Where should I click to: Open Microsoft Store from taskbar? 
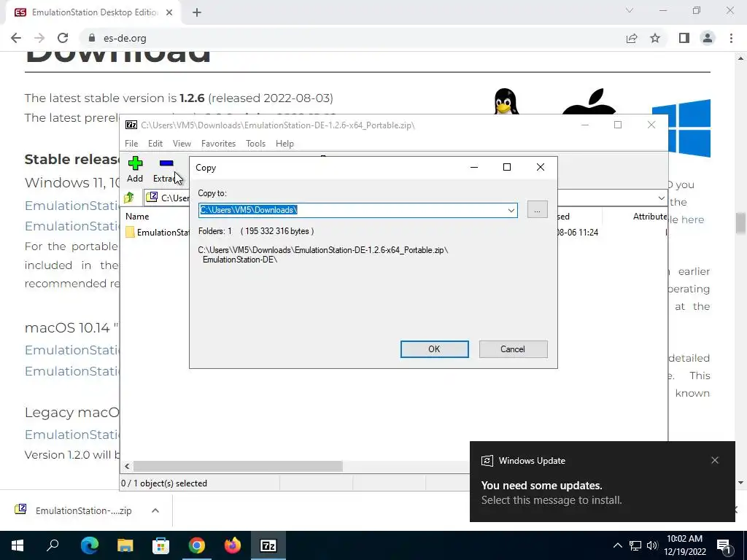tap(160, 545)
